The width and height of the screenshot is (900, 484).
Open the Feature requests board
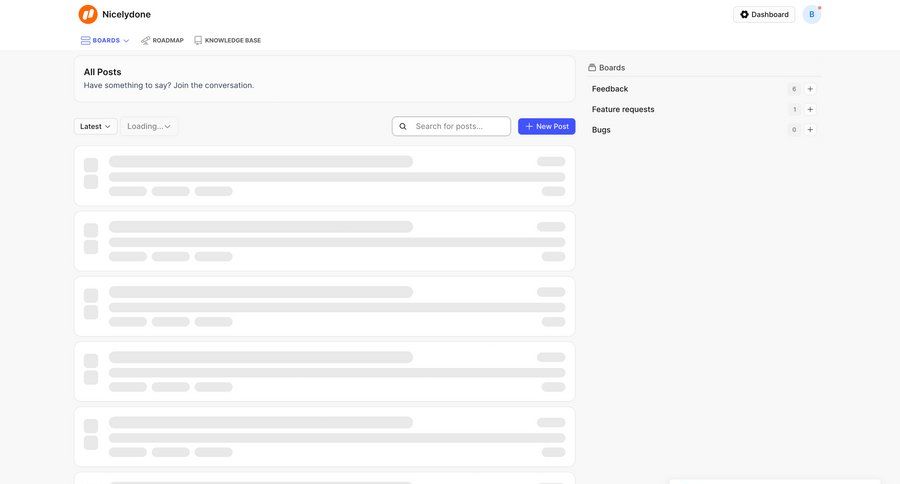pyautogui.click(x=623, y=109)
